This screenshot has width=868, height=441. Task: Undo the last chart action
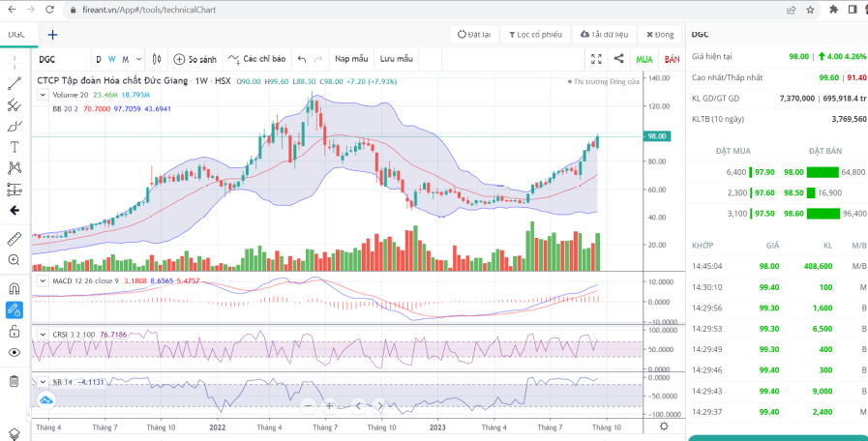coord(303,59)
